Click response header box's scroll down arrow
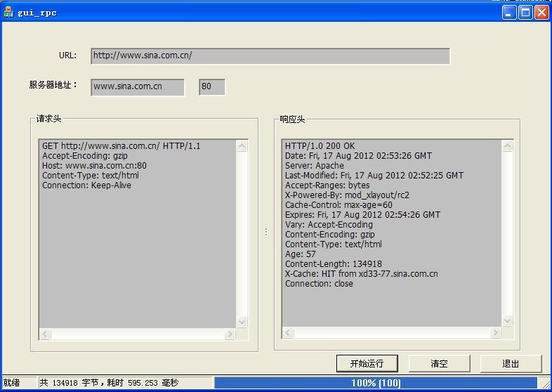552x392 pixels. pyautogui.click(x=507, y=321)
